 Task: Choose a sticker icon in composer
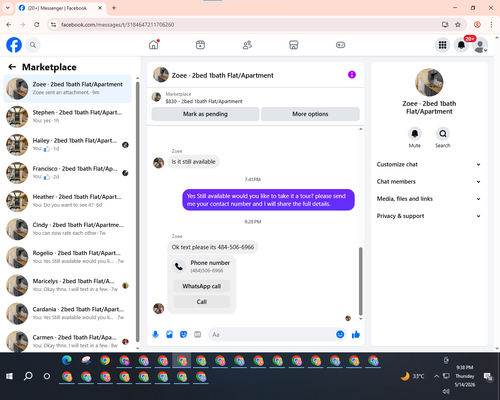(183, 334)
